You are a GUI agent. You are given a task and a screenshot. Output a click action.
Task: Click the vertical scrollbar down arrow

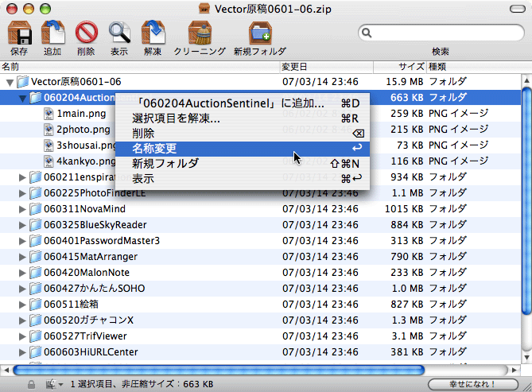pyautogui.click(x=526, y=357)
